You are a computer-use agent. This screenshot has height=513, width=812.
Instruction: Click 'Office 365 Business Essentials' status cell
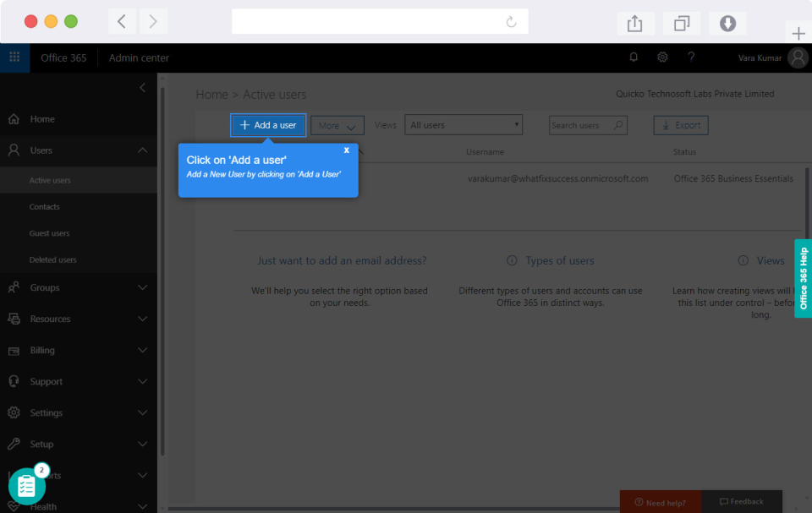pos(733,178)
